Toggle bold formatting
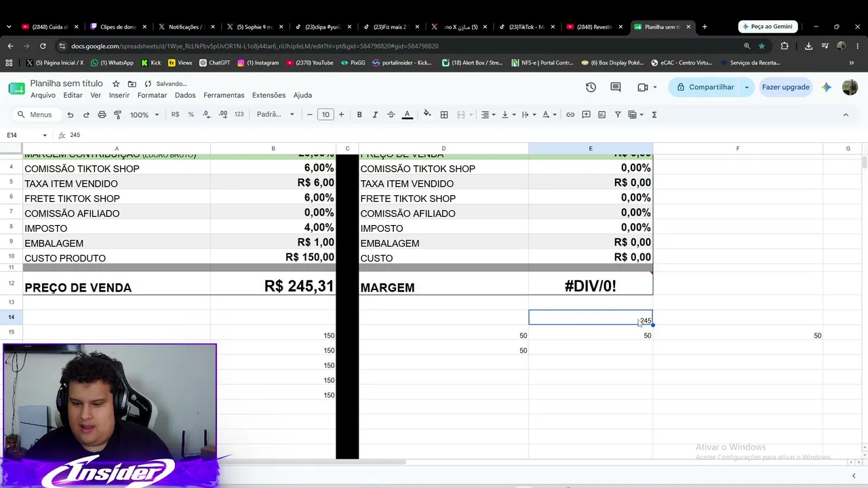Image resolution: width=868 pixels, height=488 pixels. tap(359, 115)
